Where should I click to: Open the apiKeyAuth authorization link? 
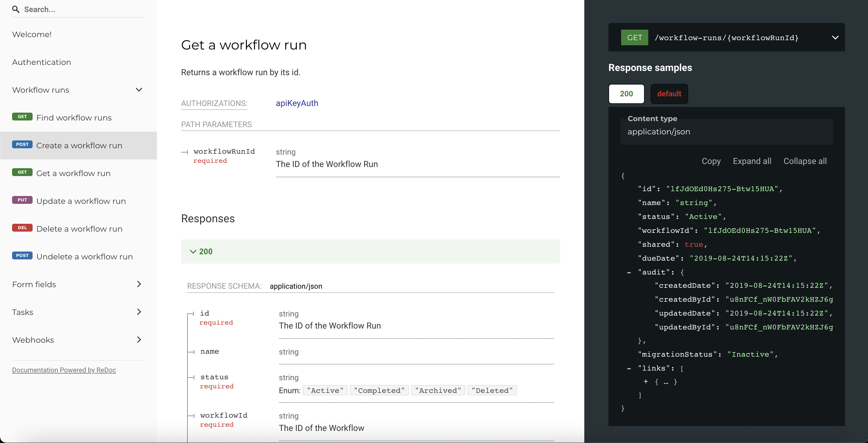pos(297,103)
